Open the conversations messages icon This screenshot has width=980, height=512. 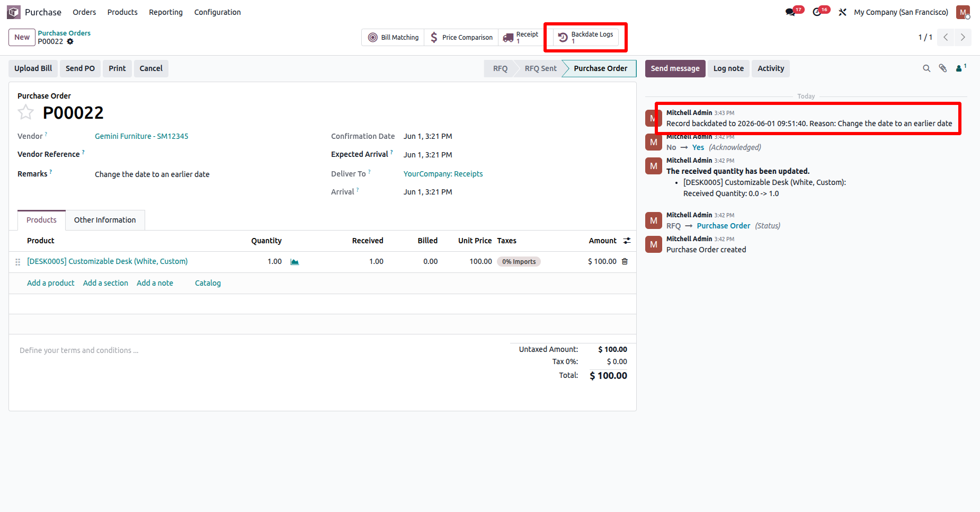(790, 12)
